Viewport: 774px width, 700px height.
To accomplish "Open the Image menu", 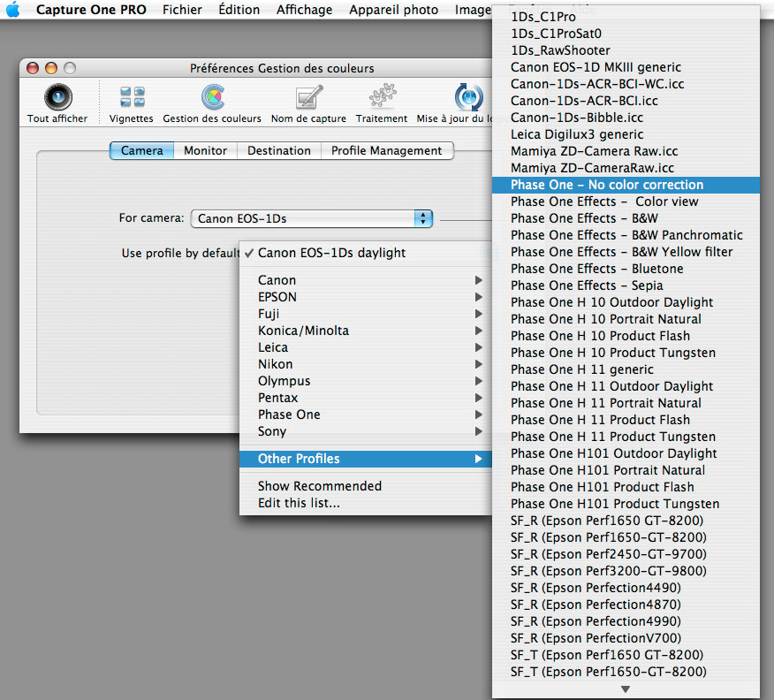I will point(473,10).
